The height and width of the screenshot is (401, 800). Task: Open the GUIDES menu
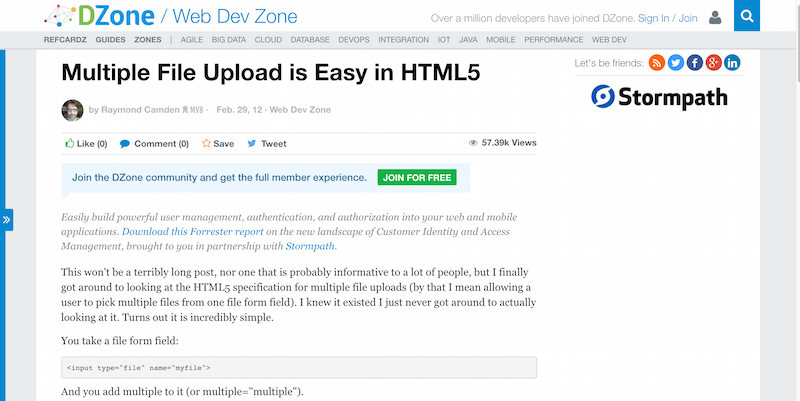[x=110, y=39]
